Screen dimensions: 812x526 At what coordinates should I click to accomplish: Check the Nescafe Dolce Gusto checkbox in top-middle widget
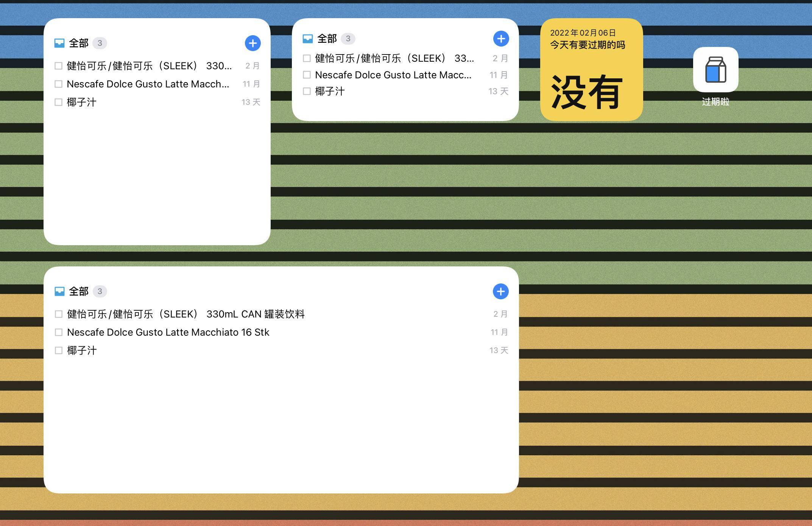307,75
